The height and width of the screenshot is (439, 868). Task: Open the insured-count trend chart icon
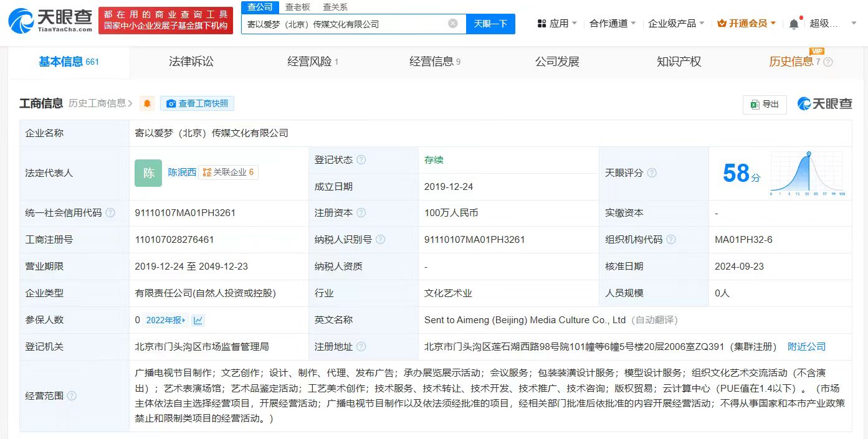click(198, 320)
